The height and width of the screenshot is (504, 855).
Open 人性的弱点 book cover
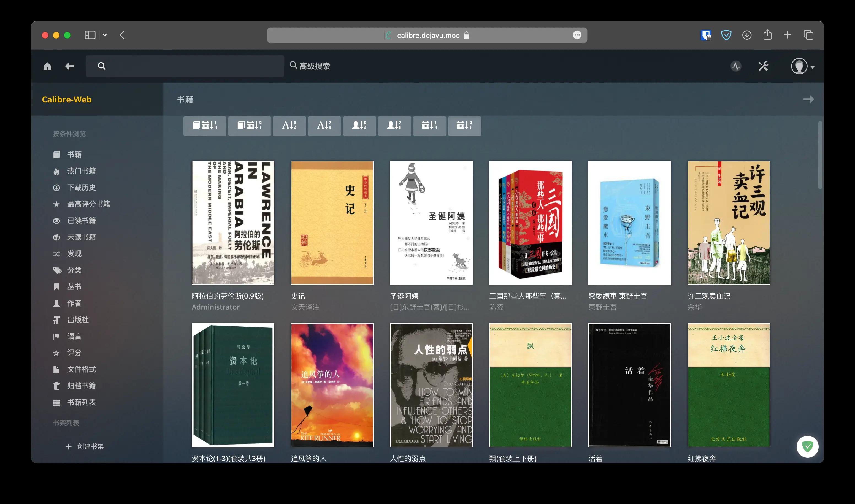pyautogui.click(x=431, y=385)
